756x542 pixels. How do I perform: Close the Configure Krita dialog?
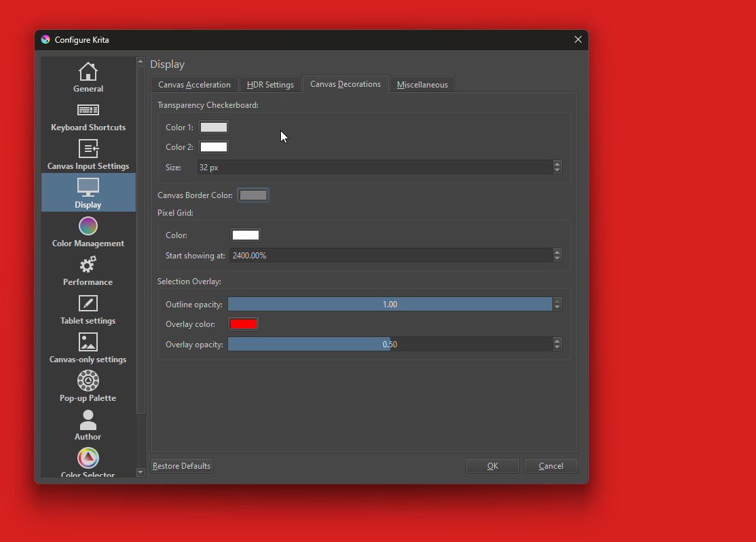click(x=578, y=39)
